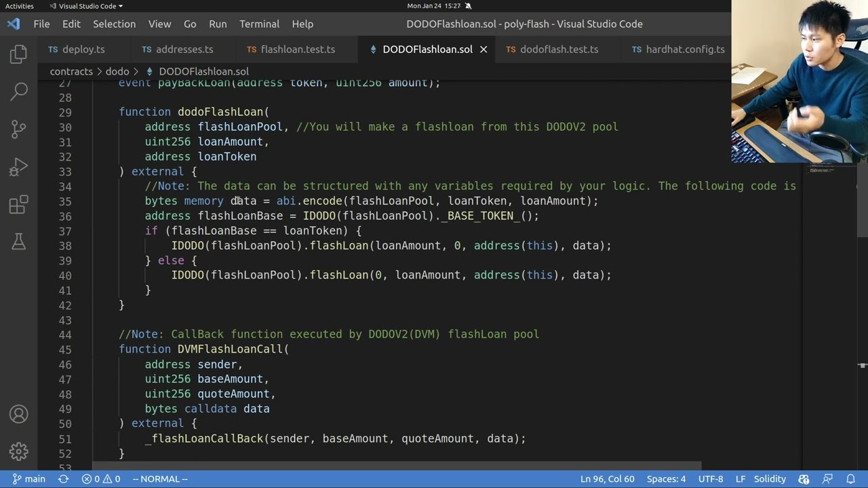
Task: Click the DODOFlashloan.sol breadcrumb segment
Action: [x=203, y=71]
